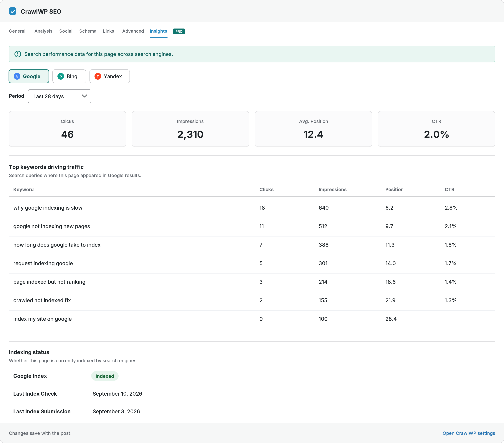Switch to the Analysis tab
The height and width of the screenshot is (443, 504).
click(x=43, y=31)
